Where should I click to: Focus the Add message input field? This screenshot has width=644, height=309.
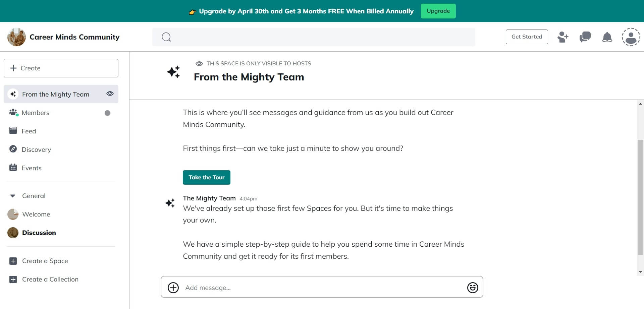tap(322, 288)
